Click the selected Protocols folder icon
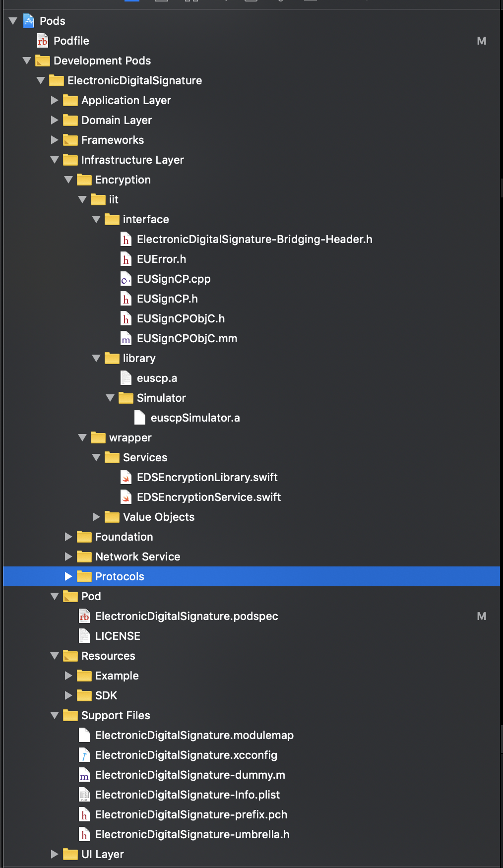This screenshot has width=503, height=868. tap(84, 576)
